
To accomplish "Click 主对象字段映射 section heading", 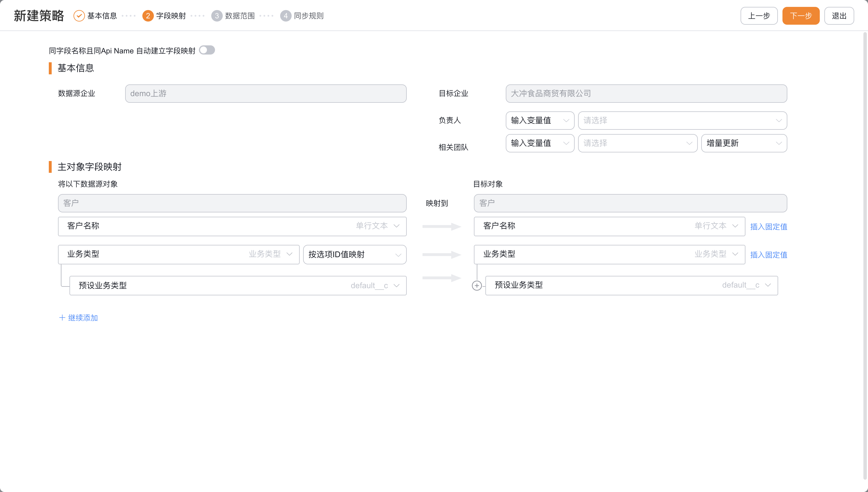I will point(90,166).
